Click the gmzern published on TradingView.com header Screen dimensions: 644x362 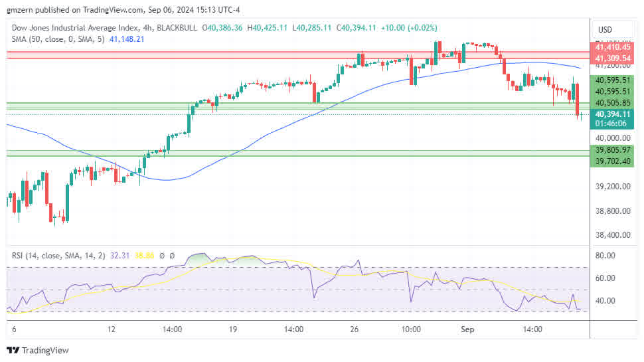(x=123, y=10)
